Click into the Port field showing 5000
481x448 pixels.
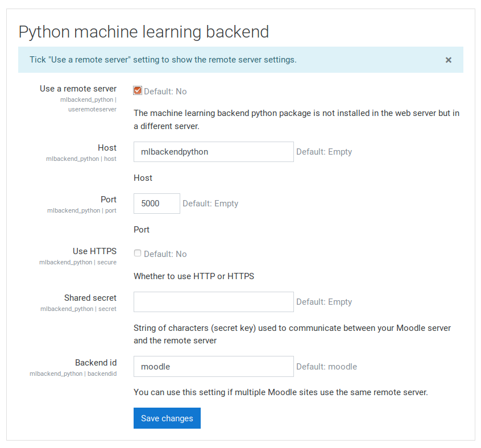157,204
